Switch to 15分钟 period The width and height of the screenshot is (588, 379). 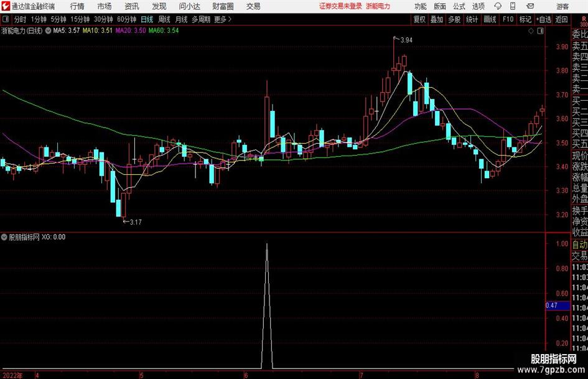coord(80,19)
